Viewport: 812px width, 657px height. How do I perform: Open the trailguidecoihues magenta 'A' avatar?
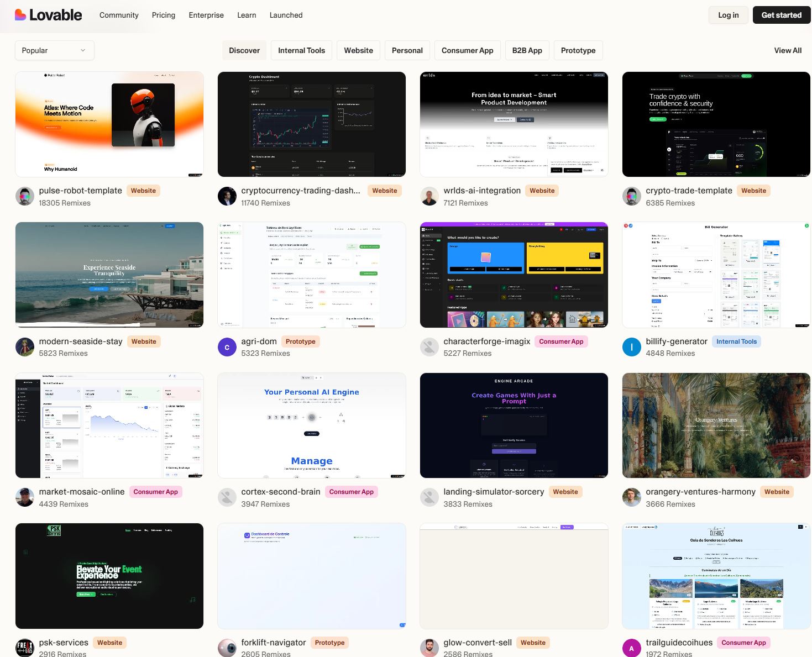click(x=631, y=648)
